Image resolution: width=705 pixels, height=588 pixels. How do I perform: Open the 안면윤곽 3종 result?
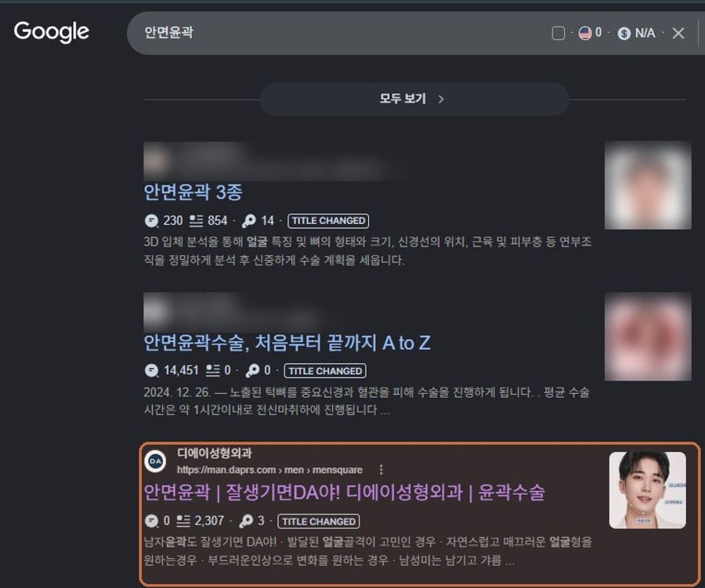coord(193,193)
